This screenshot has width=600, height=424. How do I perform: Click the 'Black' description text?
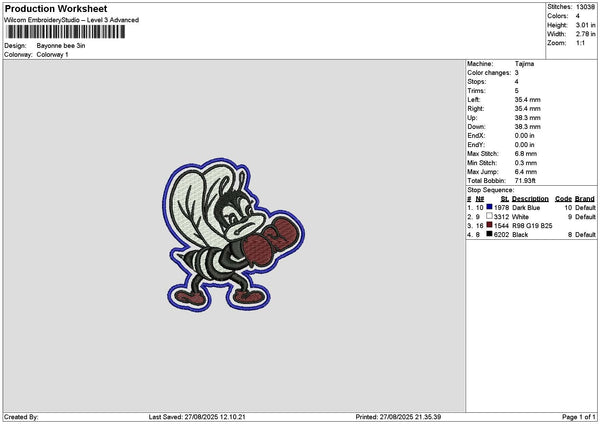tap(520, 235)
